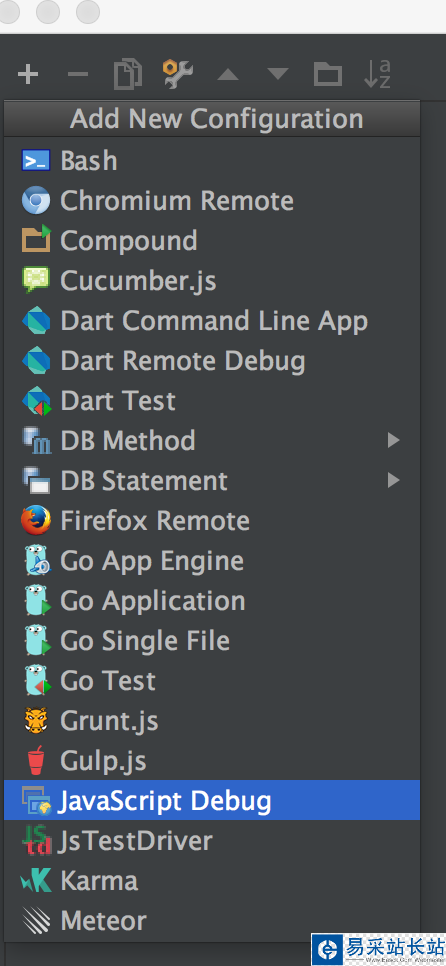Select Grunt.js configuration
The width and height of the screenshot is (446, 966).
212,721
